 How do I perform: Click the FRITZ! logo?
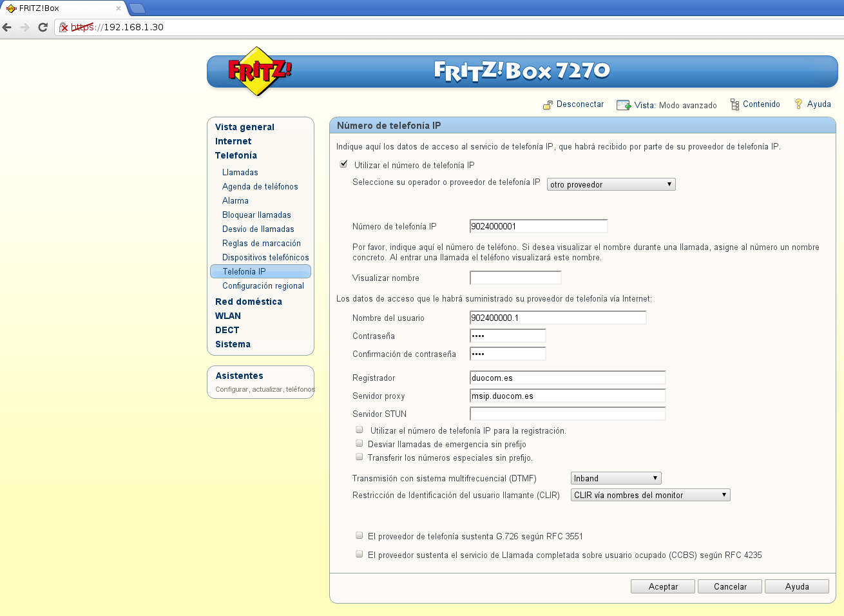(x=259, y=71)
